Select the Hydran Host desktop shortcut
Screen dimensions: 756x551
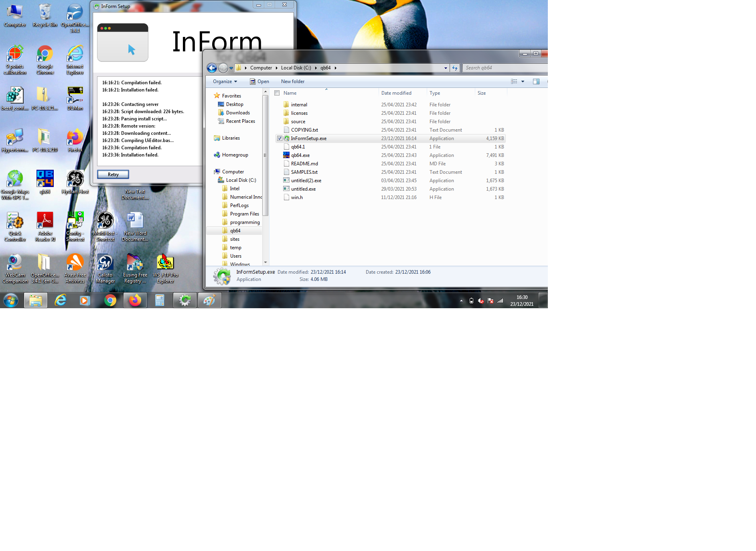click(75, 182)
